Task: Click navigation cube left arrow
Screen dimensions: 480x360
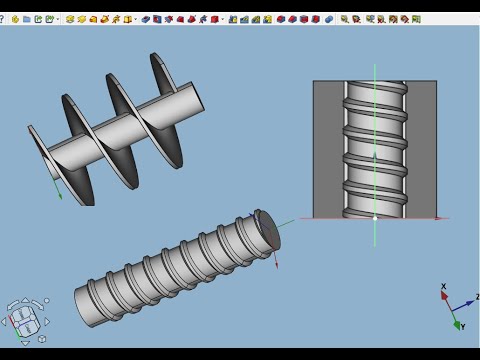Action: pos(4,321)
